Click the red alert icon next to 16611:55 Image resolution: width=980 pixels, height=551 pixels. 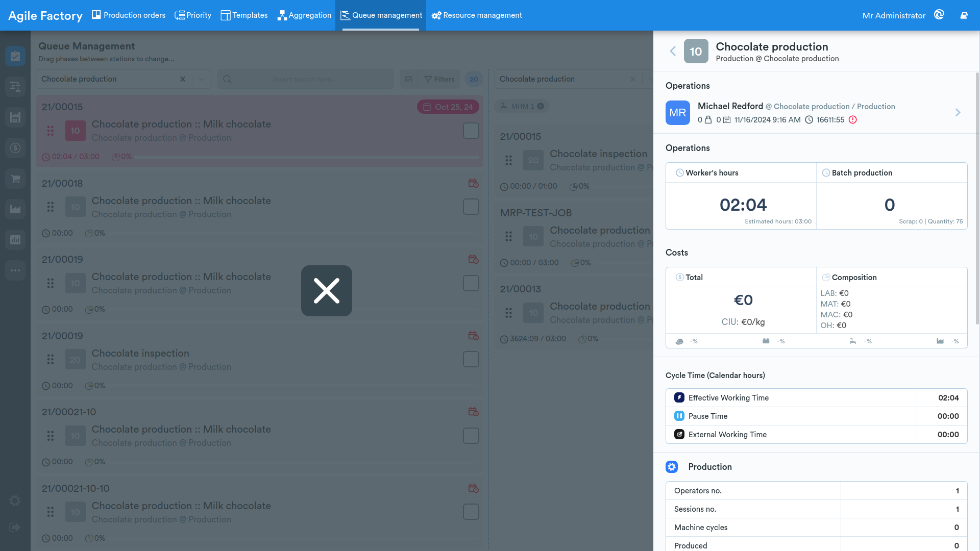(853, 120)
